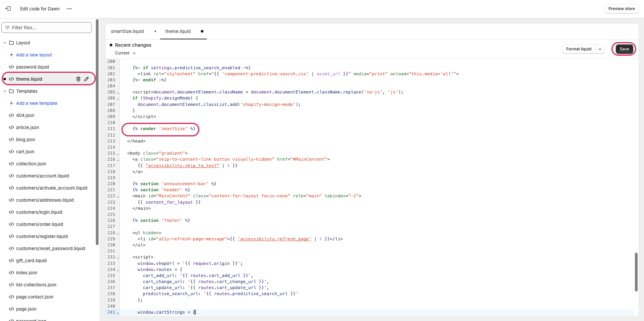This screenshot has height=321, width=644.
Task: Fold main element at line 222
Action: click(118, 196)
